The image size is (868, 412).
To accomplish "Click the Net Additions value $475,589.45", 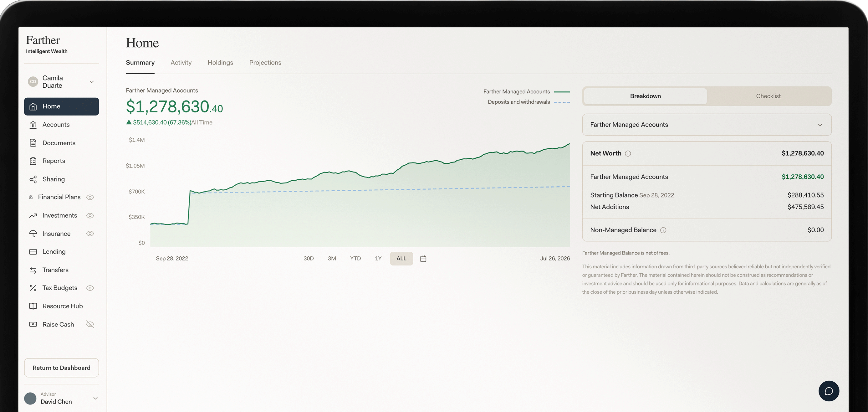I will click(805, 207).
